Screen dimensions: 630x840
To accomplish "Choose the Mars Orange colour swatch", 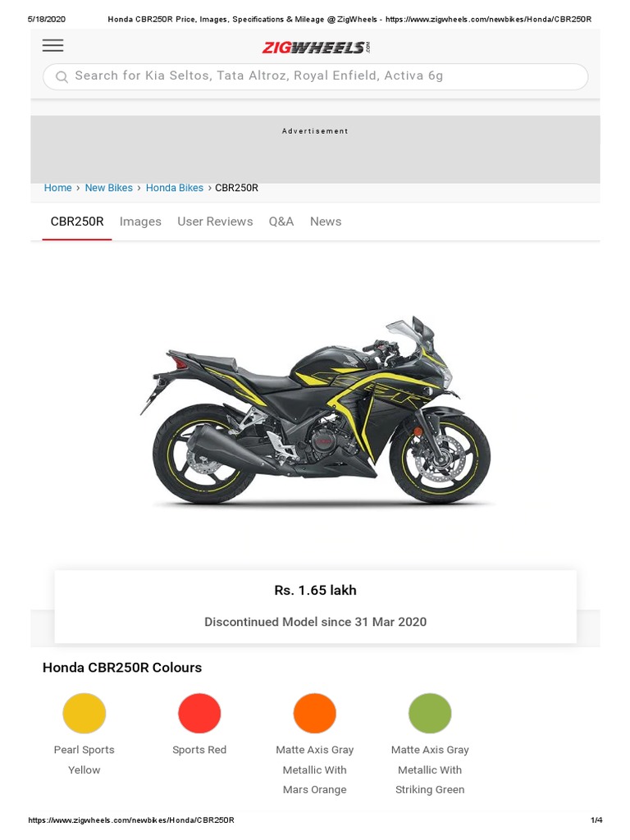I will (314, 713).
